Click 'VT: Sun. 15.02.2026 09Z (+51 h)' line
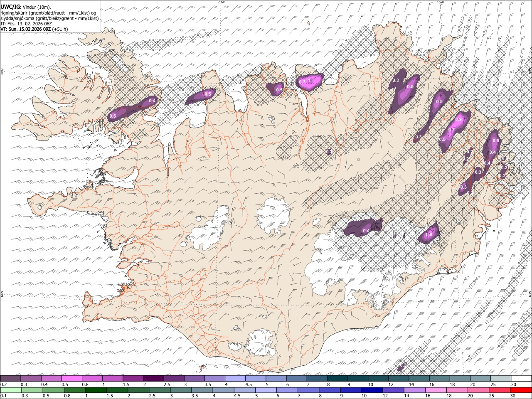 (34, 29)
